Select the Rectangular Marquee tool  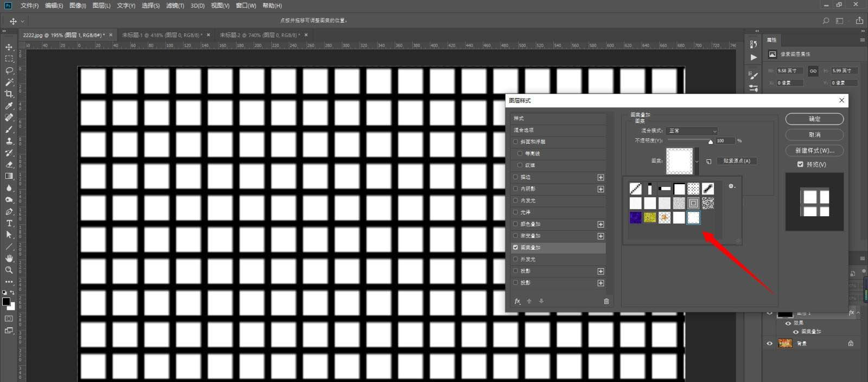[x=9, y=59]
